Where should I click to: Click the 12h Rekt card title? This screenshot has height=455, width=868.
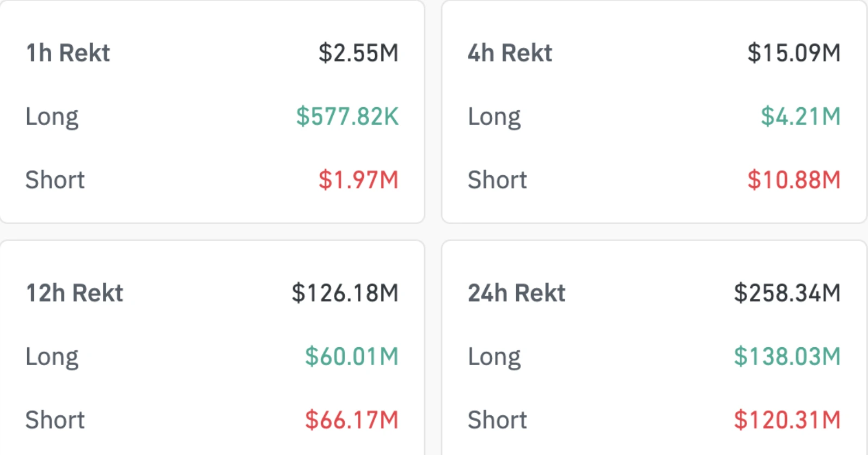click(x=75, y=293)
